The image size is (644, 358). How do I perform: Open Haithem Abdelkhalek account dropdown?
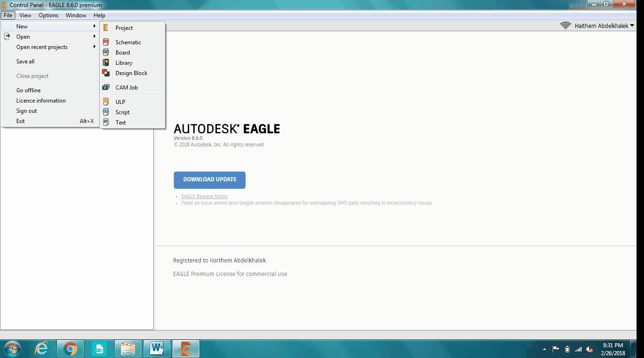point(604,26)
